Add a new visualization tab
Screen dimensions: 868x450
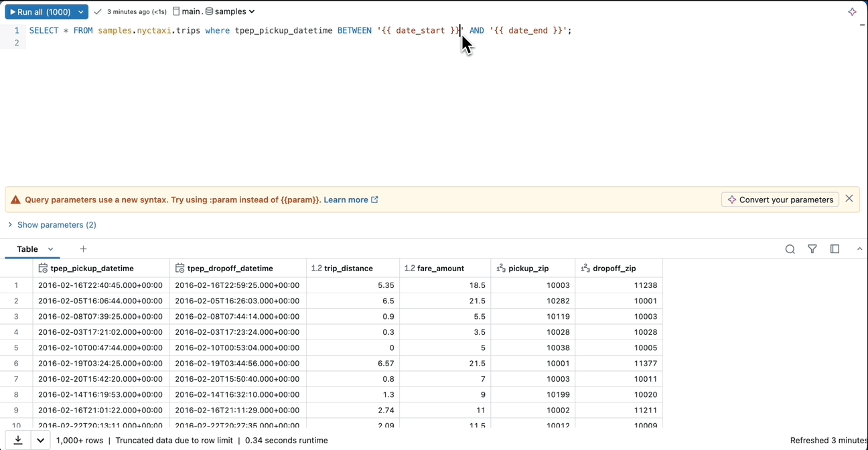[83, 249]
